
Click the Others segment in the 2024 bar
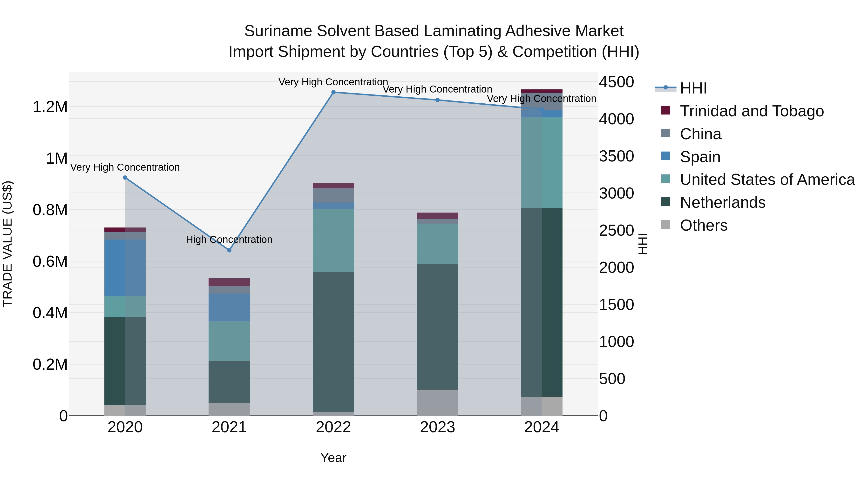(542, 406)
